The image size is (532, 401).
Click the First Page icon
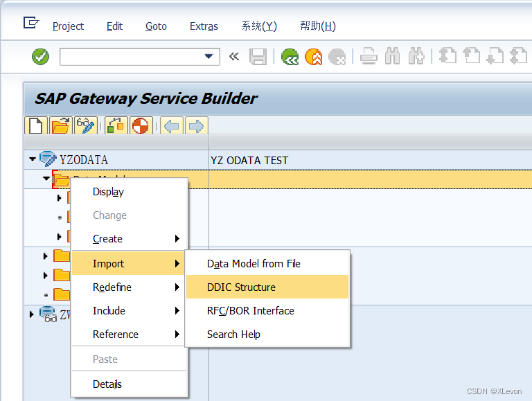click(447, 55)
